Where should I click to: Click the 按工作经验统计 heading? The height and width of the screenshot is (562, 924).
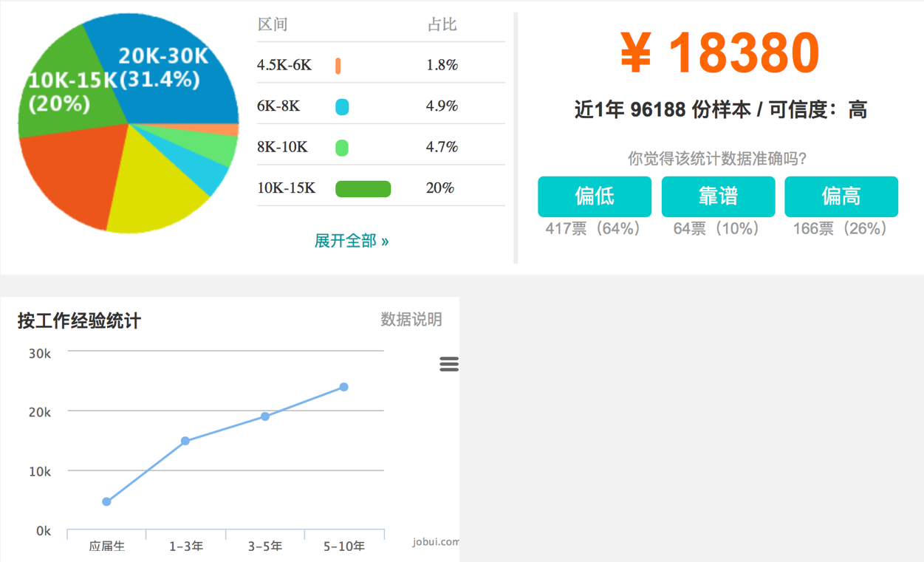79,321
